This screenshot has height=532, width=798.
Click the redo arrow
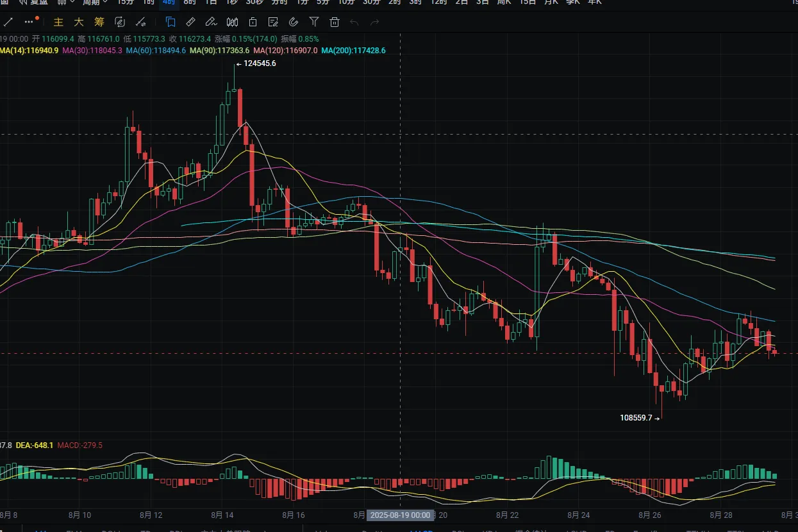(x=375, y=22)
